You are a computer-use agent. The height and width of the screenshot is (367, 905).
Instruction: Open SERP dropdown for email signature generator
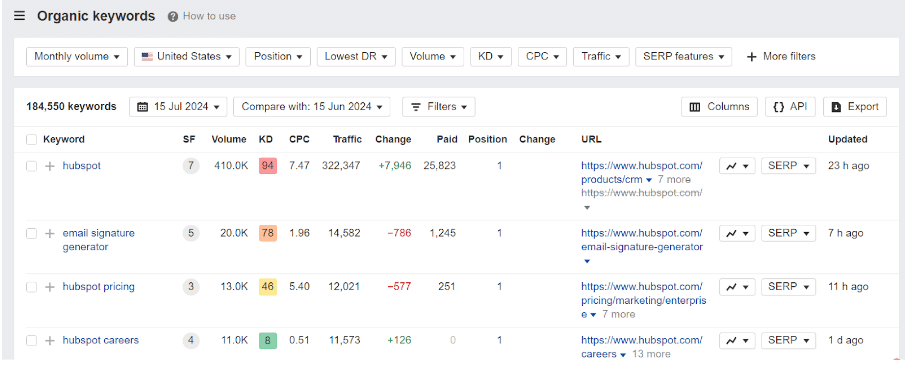click(788, 233)
